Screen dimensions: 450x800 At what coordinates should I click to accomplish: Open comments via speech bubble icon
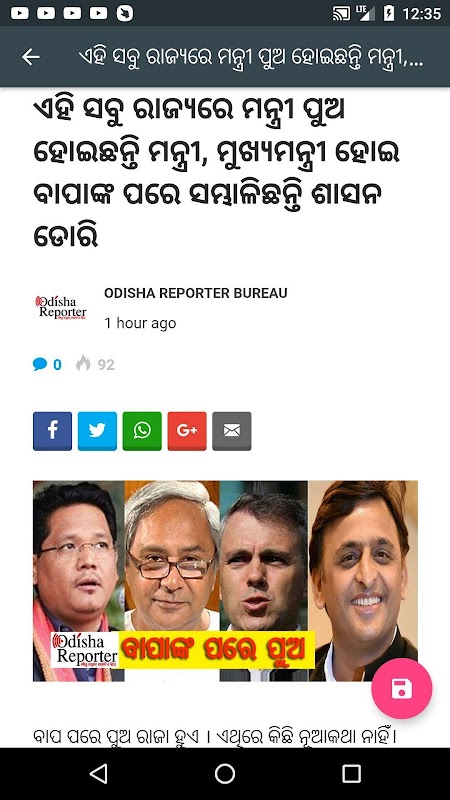(40, 364)
